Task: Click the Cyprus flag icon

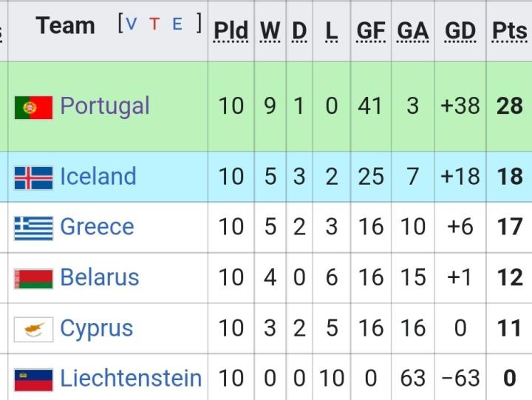Action: 33,329
